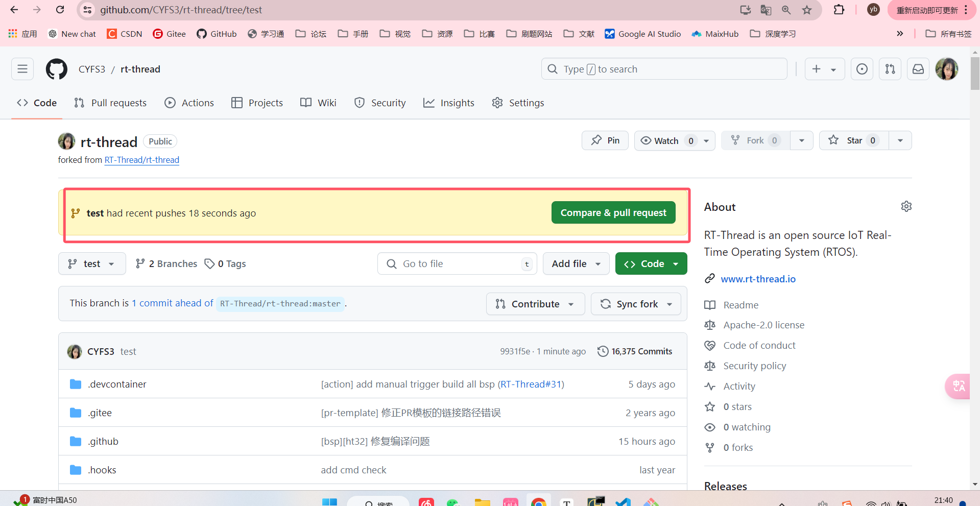
Task: Reload the page in browser
Action: click(x=60, y=10)
